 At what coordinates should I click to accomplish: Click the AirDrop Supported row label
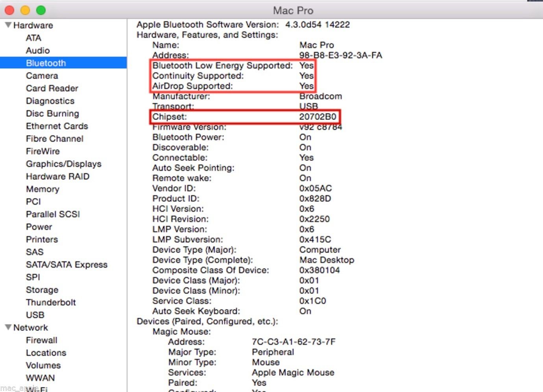[193, 86]
